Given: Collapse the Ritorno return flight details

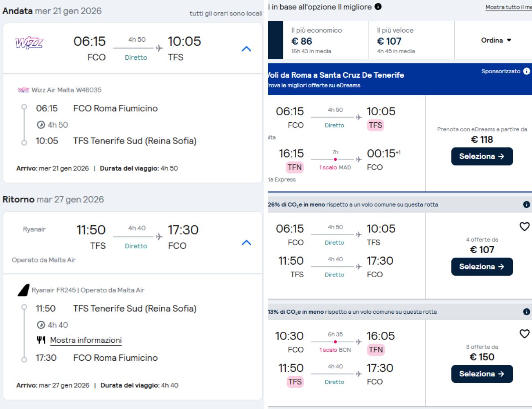Looking at the screenshot, I should tap(246, 243).
